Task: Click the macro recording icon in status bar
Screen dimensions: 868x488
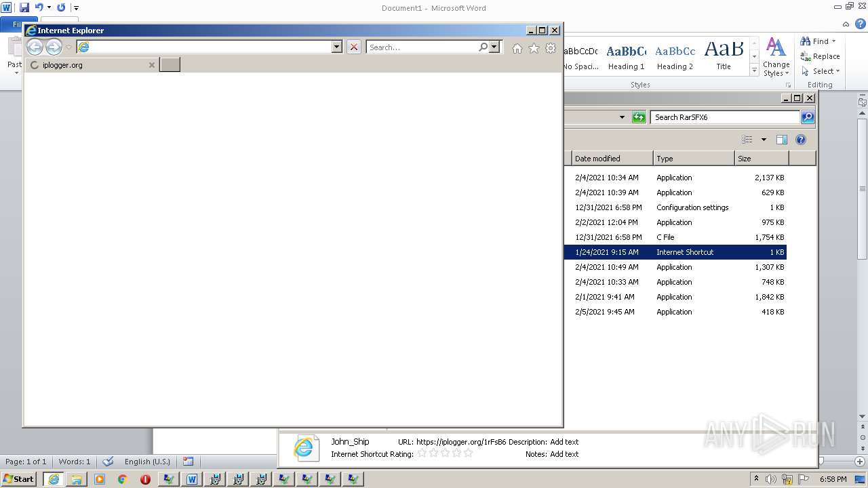Action: pos(189,462)
